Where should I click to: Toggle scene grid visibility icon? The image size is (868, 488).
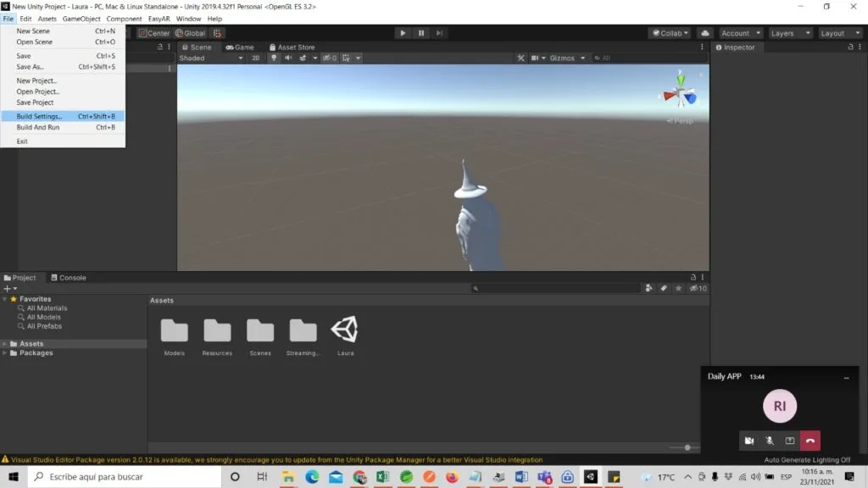tap(346, 58)
